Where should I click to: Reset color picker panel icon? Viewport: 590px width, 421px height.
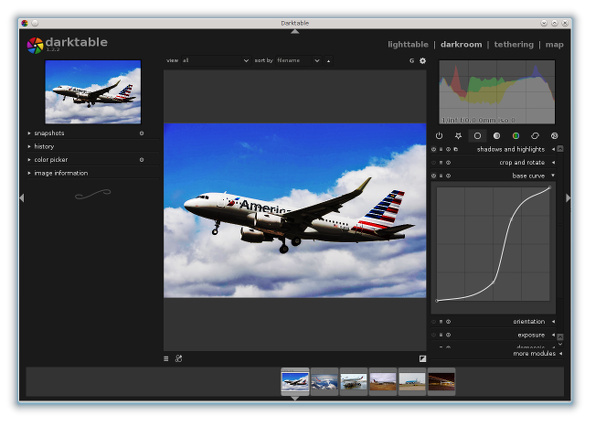pos(141,160)
